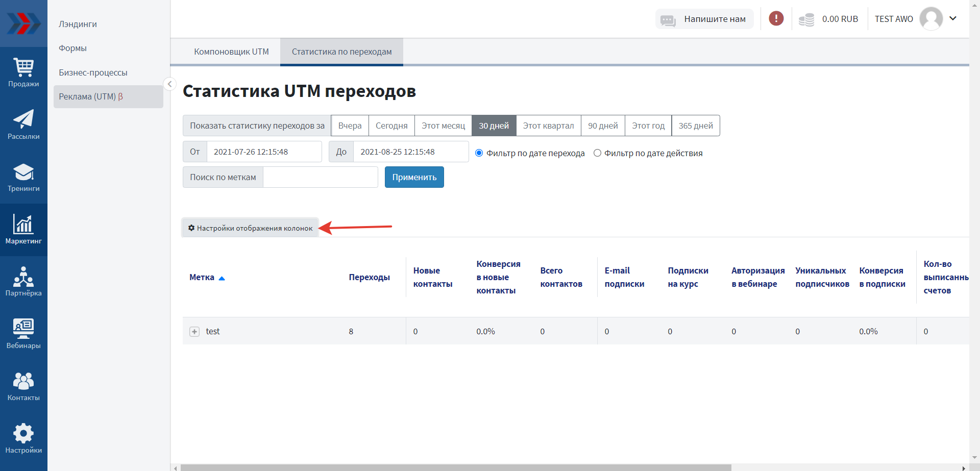
Task: Open Бизнес-процессы menu item
Action: coord(93,72)
